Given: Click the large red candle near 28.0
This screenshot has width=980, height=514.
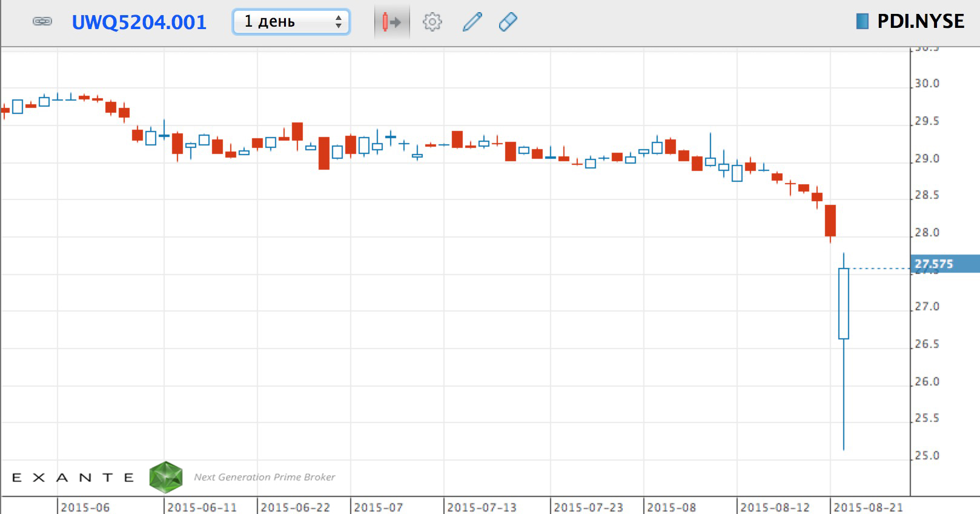Looking at the screenshot, I should (830, 221).
